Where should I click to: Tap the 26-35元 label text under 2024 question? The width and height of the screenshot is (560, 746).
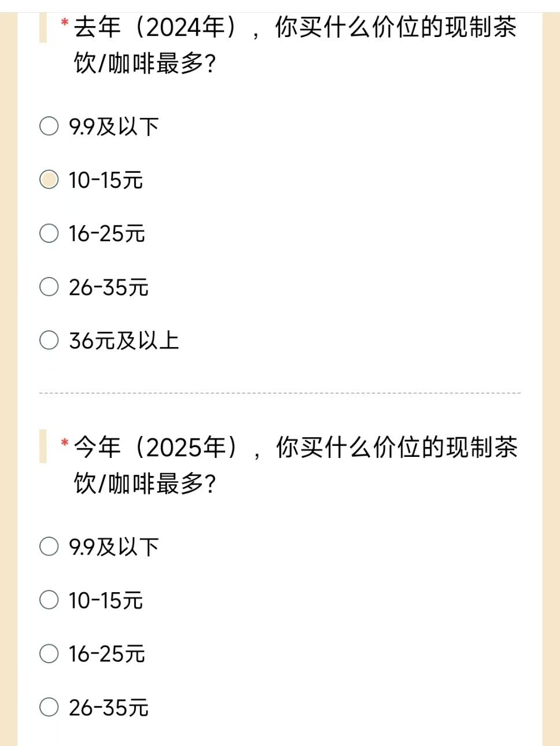click(108, 287)
